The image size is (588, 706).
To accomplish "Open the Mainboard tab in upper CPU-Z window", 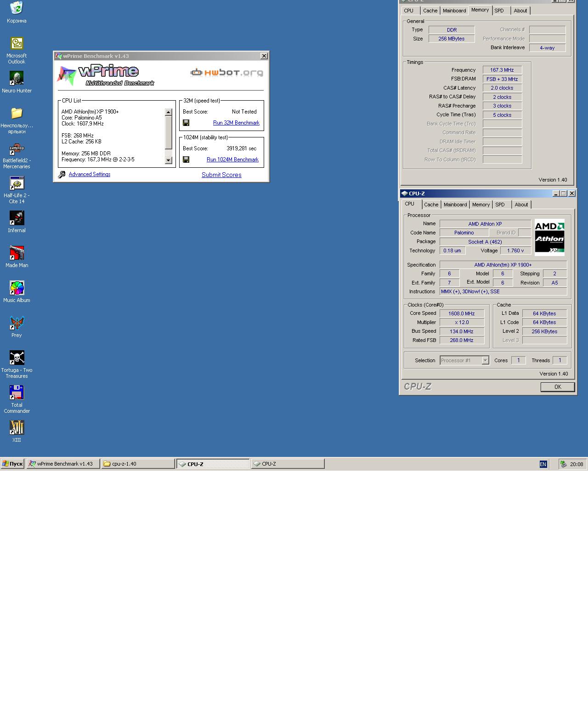I will 454,11.
